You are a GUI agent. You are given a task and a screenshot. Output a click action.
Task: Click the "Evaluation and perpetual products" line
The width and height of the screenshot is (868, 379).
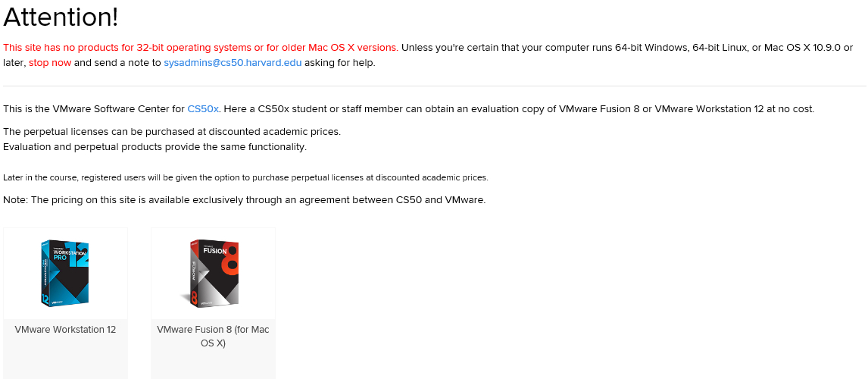[155, 147]
